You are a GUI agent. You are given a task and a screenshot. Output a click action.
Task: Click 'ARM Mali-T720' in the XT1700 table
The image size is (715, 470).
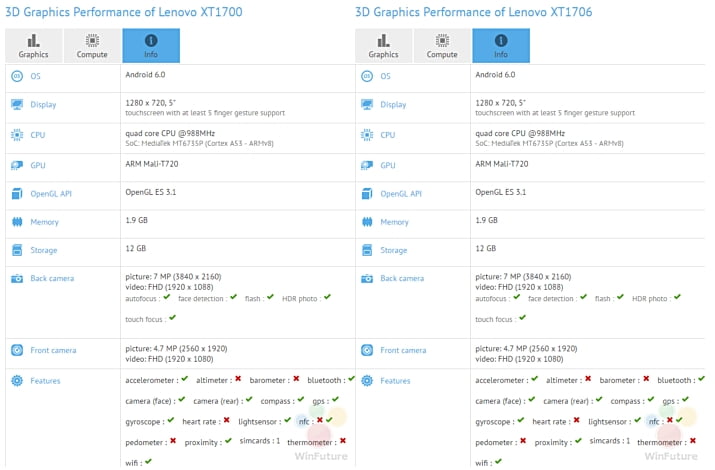click(152, 164)
